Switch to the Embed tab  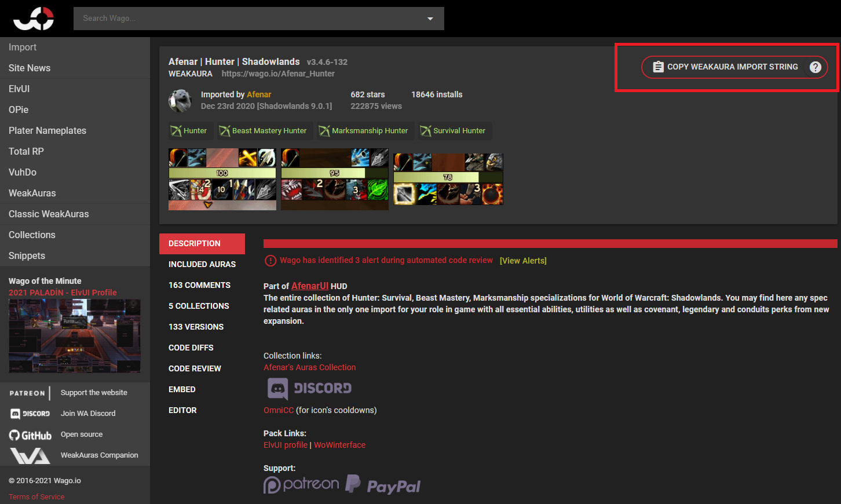pos(202,390)
